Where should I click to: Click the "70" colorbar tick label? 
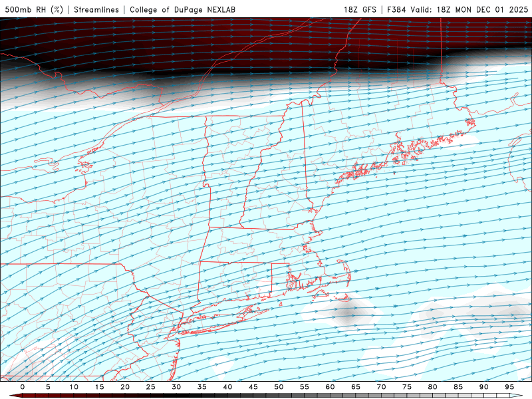381,387
